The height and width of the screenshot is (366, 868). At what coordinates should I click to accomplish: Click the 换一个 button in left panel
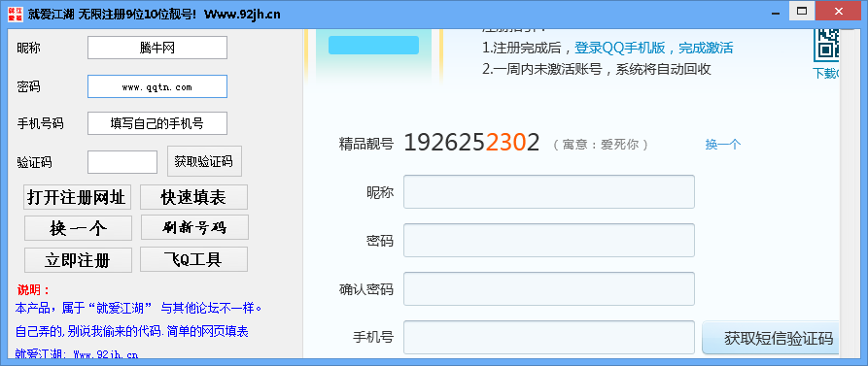[x=78, y=228]
